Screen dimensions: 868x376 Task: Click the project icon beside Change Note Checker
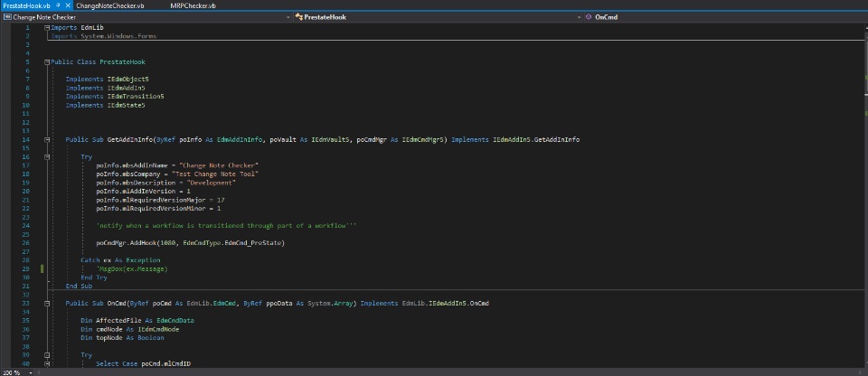[7, 16]
